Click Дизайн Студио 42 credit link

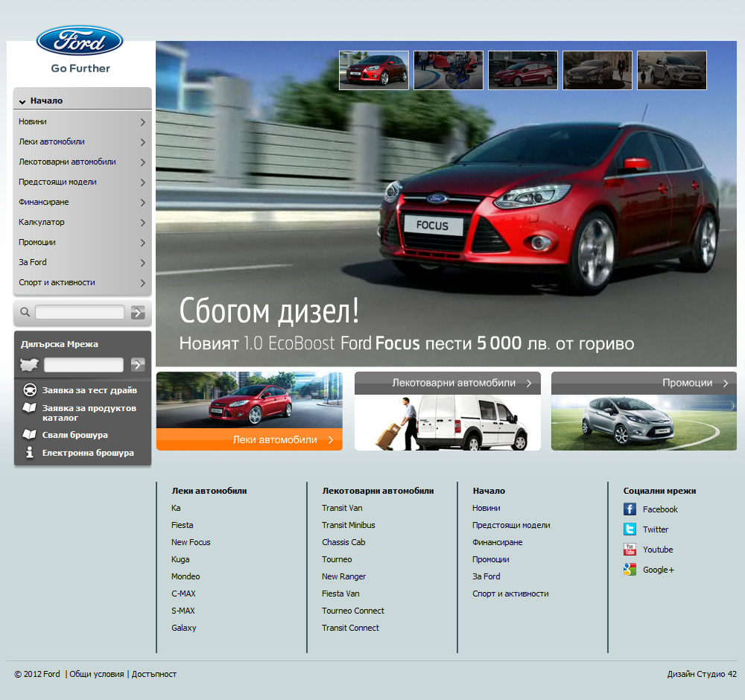click(702, 674)
